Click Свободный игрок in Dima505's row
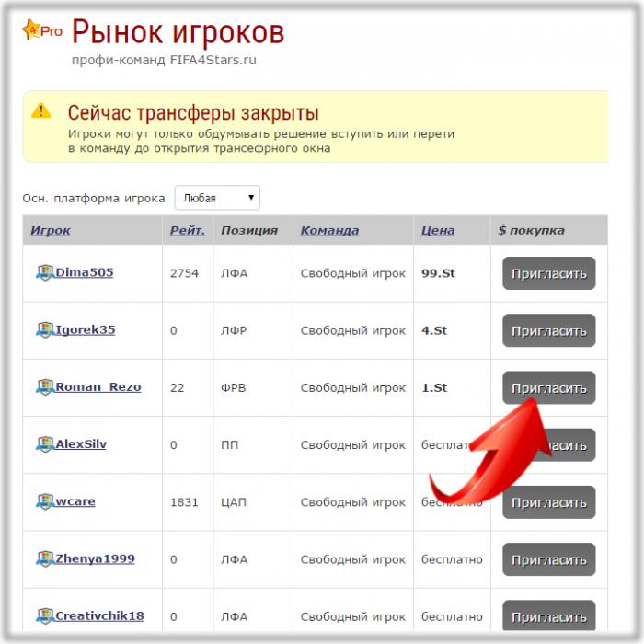 (352, 273)
